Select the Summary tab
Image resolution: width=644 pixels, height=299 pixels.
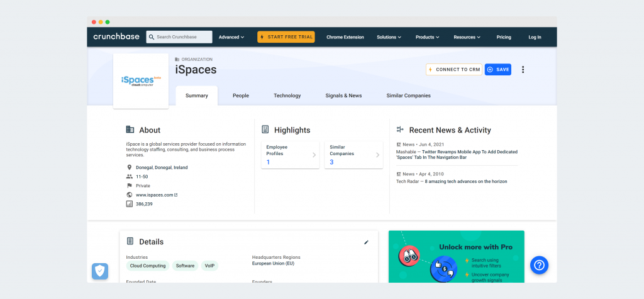(197, 95)
